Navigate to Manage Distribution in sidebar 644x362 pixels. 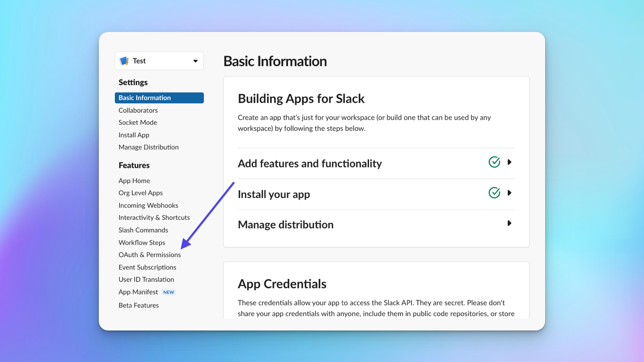pyautogui.click(x=148, y=147)
